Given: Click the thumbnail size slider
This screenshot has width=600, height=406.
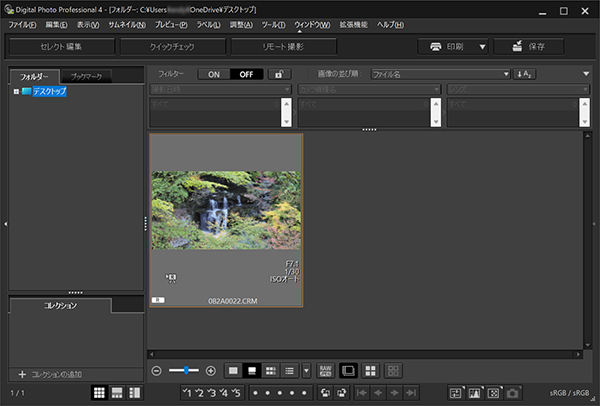Looking at the screenshot, I should click(184, 370).
